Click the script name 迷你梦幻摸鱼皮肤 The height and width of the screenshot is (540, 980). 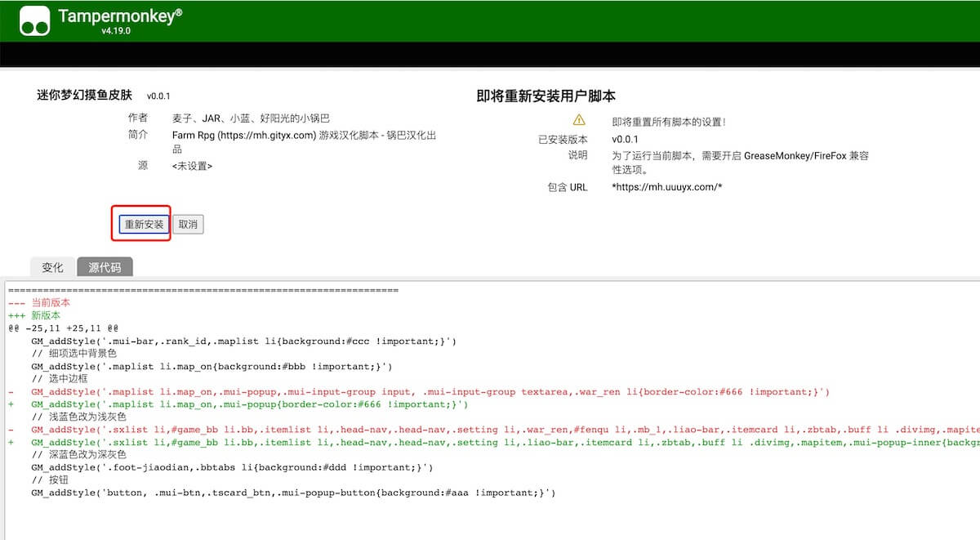[84, 95]
